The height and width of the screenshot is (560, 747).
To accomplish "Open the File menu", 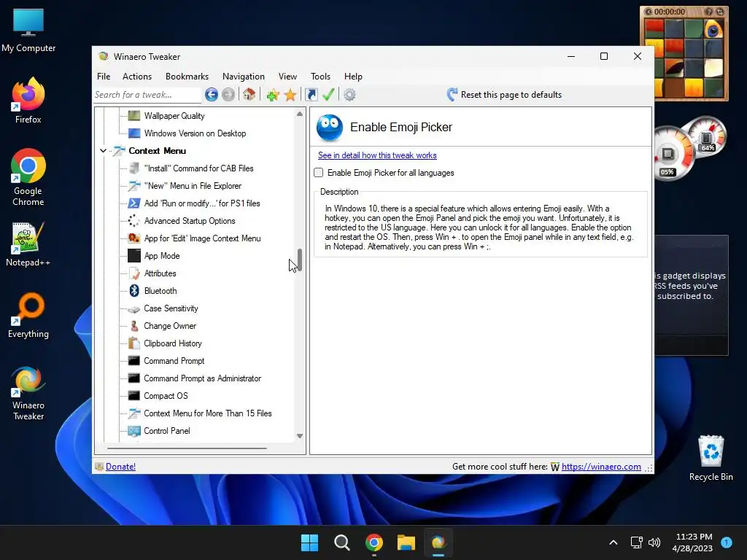I will [104, 76].
